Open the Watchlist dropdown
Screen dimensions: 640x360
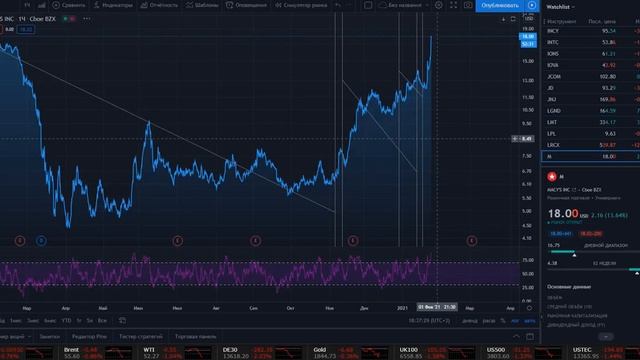(x=560, y=7)
